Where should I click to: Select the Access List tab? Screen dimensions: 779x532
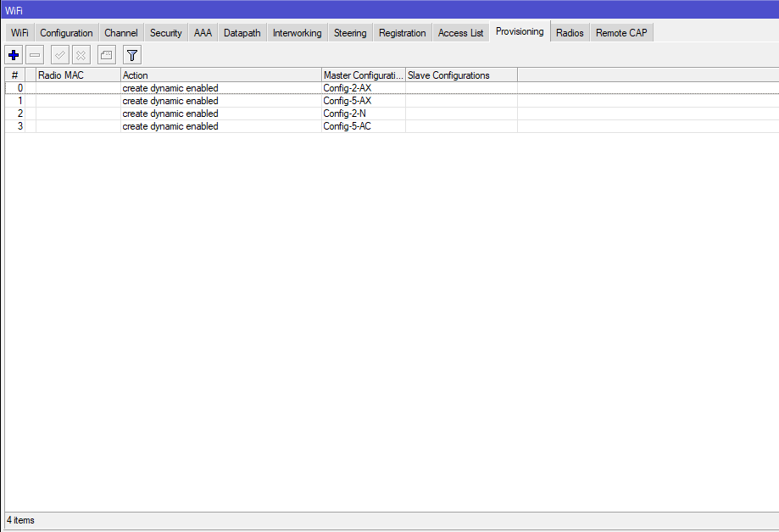460,33
